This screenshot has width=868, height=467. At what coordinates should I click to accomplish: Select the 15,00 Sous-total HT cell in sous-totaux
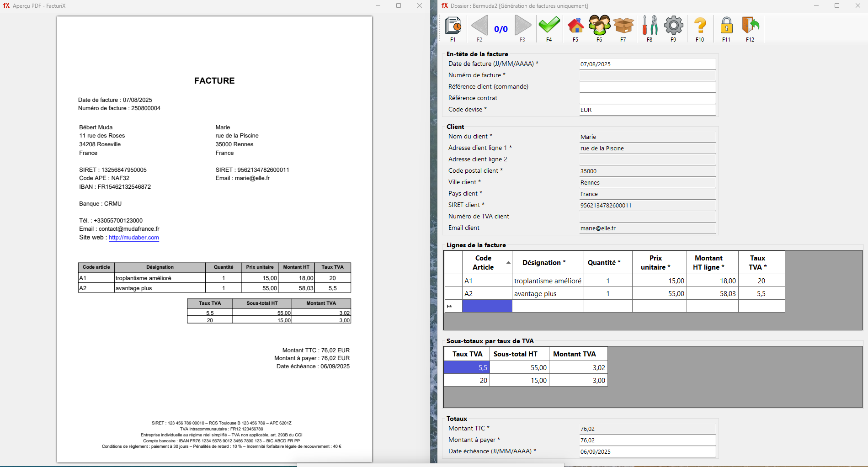click(x=519, y=381)
